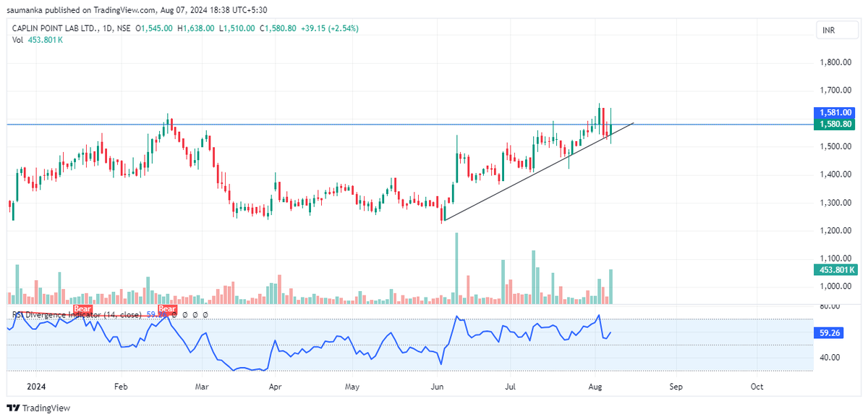Viewport: 868px width, 420px height.
Task: Click the Aug label on time axis
Action: (x=594, y=387)
